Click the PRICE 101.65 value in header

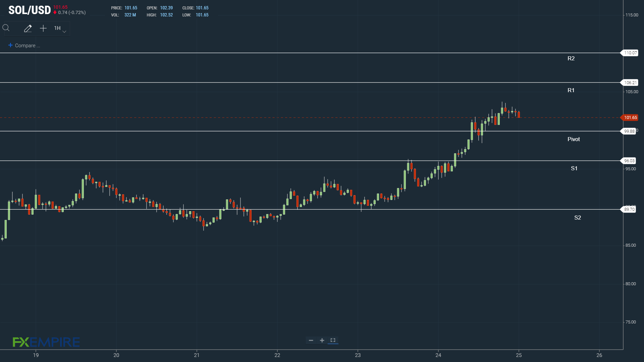pos(131,8)
